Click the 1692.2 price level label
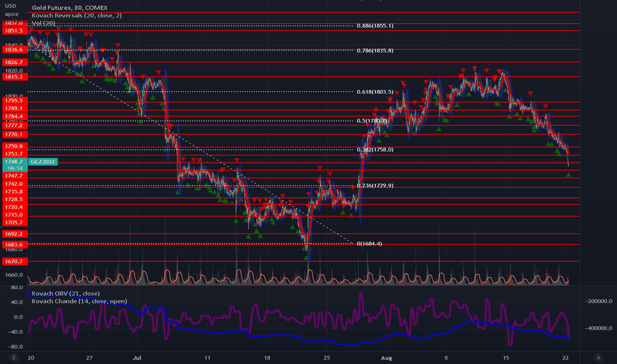This screenshot has width=617, height=364. [15, 234]
